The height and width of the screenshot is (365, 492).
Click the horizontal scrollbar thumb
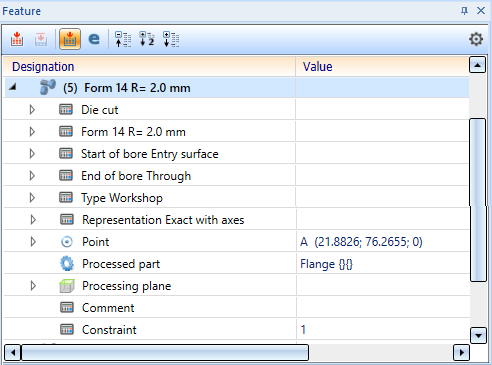click(165, 353)
